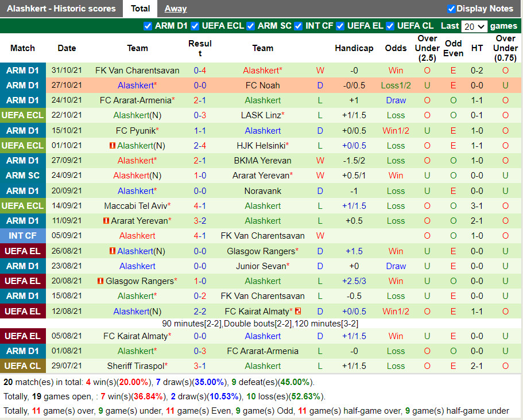The image size is (523, 420).
Task: Click the 0-4 score of the 31/10/21 match
Action: pyautogui.click(x=200, y=71)
